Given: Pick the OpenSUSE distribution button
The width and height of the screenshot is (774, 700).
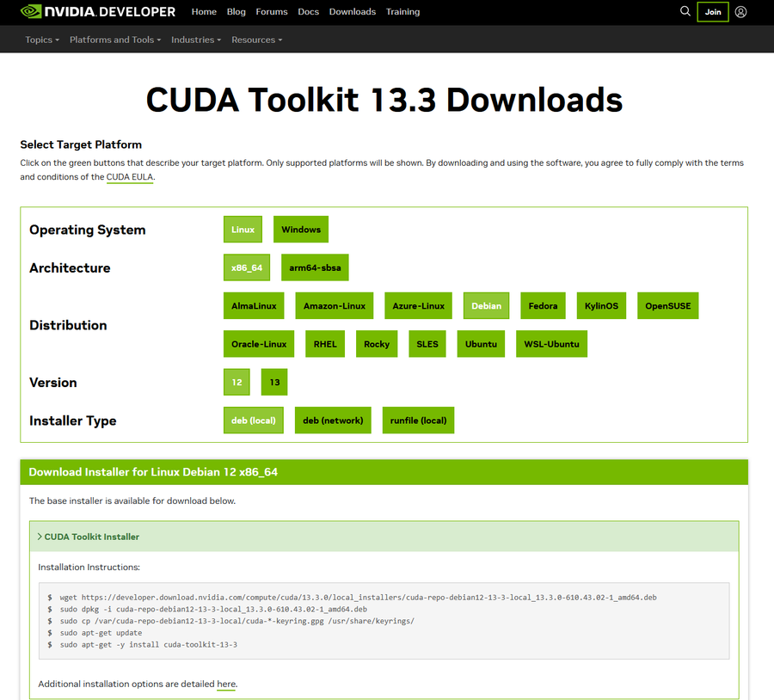Looking at the screenshot, I should click(x=668, y=305).
